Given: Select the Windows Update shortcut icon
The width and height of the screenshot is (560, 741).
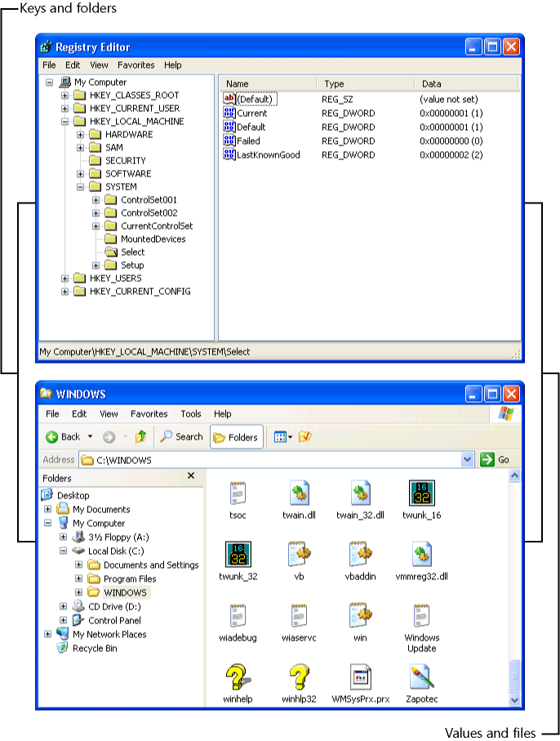Looking at the screenshot, I should tap(421, 617).
